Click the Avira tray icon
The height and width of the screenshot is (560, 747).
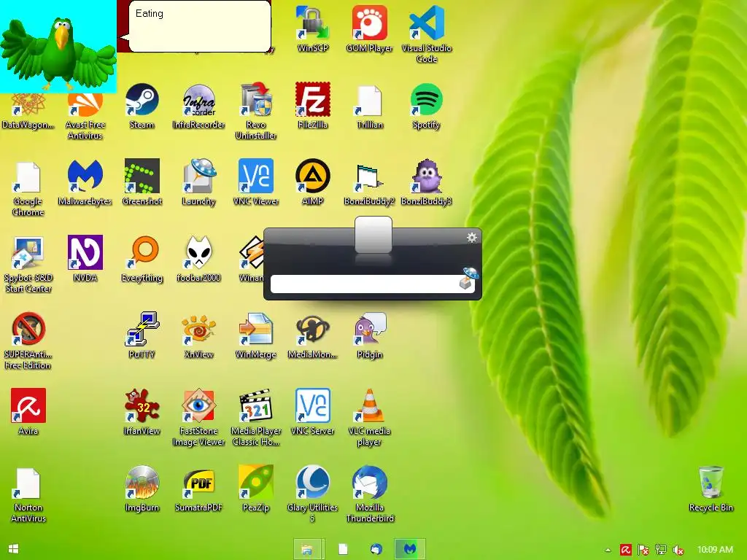(625, 550)
